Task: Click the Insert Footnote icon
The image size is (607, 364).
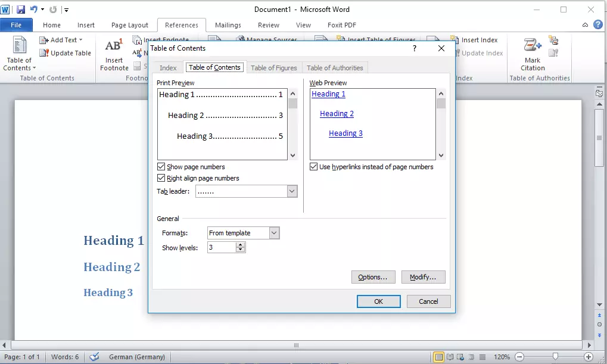Action: point(114,46)
